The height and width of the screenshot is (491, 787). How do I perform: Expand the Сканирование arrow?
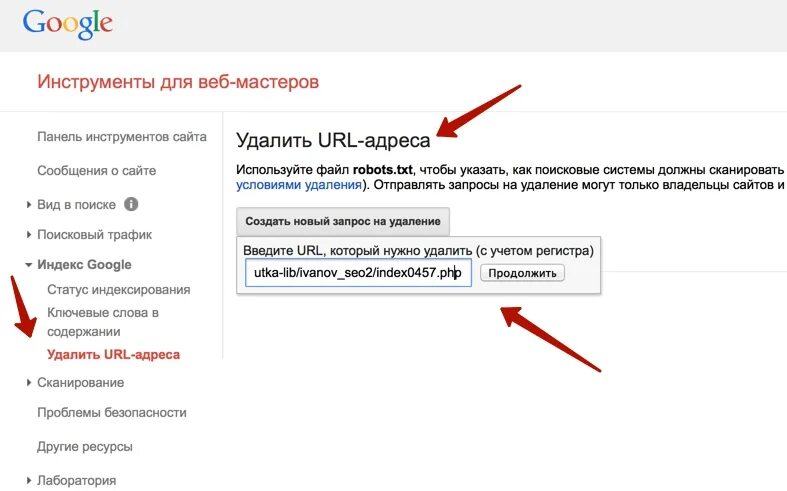(x=29, y=383)
